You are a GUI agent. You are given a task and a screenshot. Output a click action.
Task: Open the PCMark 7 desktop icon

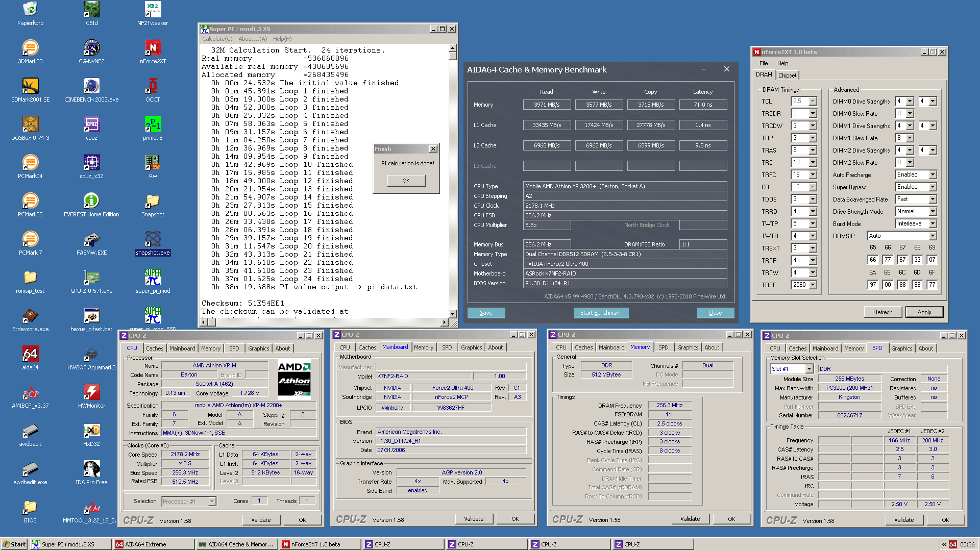coord(30,243)
